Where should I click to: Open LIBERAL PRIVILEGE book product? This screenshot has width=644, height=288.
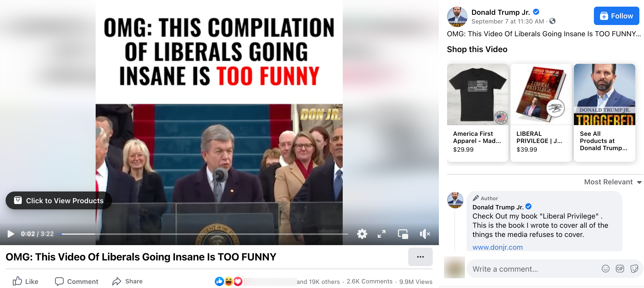(541, 113)
